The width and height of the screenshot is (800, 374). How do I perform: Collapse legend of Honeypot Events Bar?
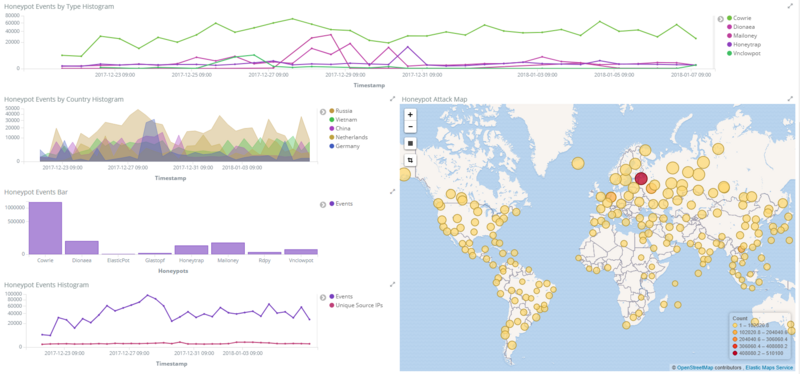(322, 204)
